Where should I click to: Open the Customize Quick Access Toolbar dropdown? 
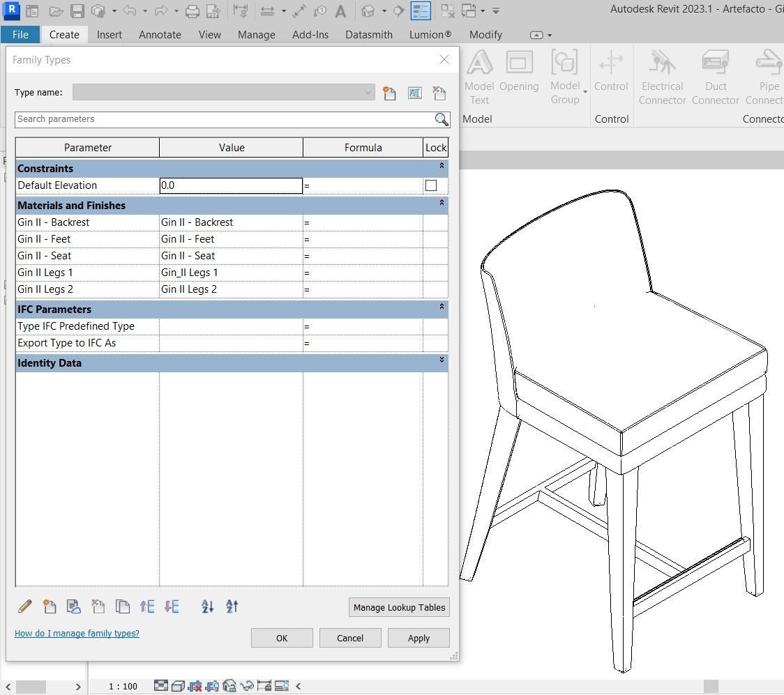pyautogui.click(x=495, y=10)
